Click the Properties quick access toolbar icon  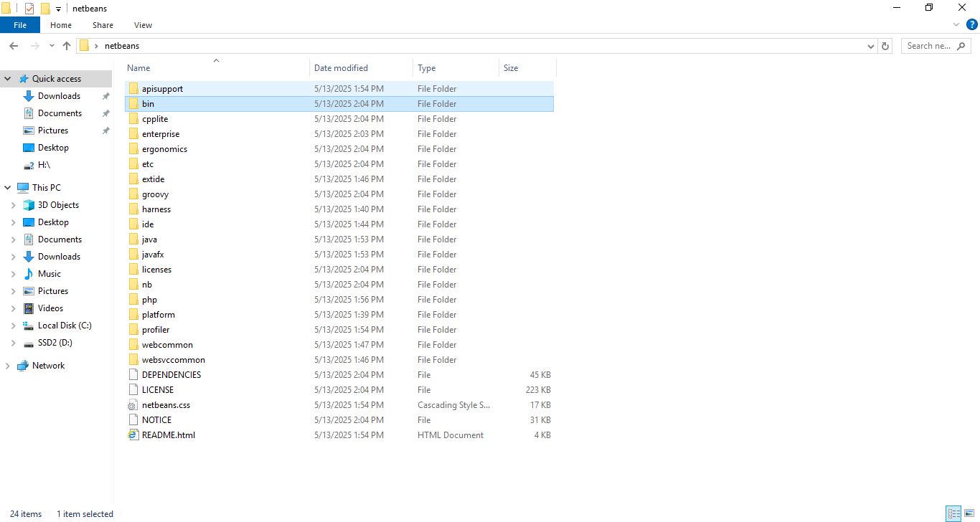[29, 8]
